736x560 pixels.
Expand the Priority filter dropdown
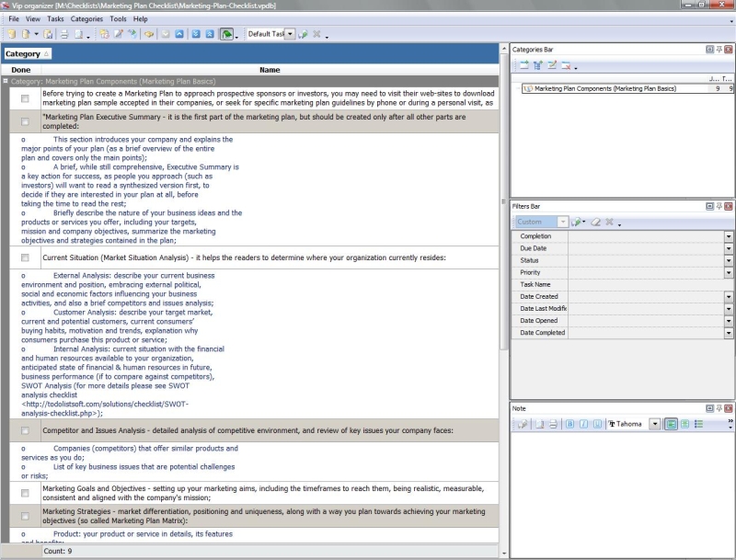point(729,273)
